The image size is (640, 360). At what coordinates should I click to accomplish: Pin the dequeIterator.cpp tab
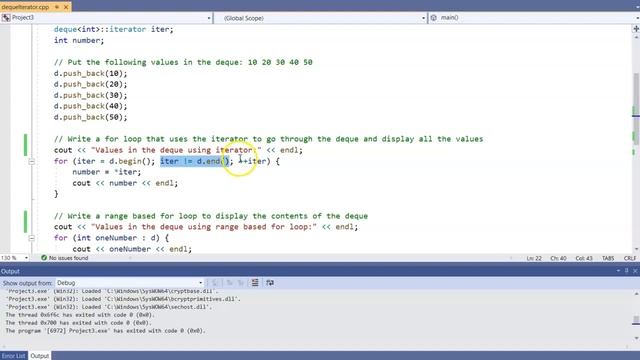click(x=57, y=7)
